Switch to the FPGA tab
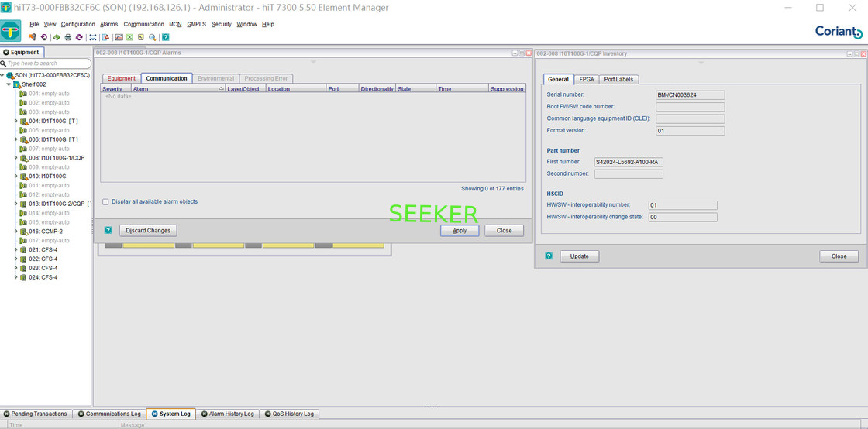The width and height of the screenshot is (868, 429). click(587, 79)
